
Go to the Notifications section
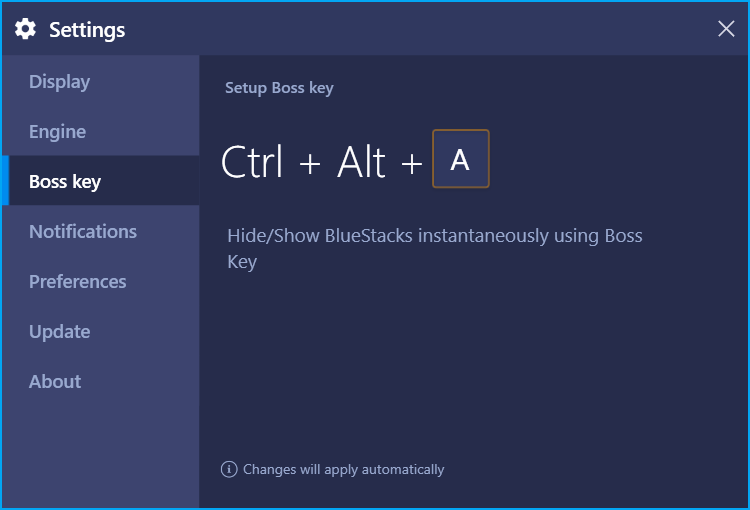pyautogui.click(x=100, y=232)
